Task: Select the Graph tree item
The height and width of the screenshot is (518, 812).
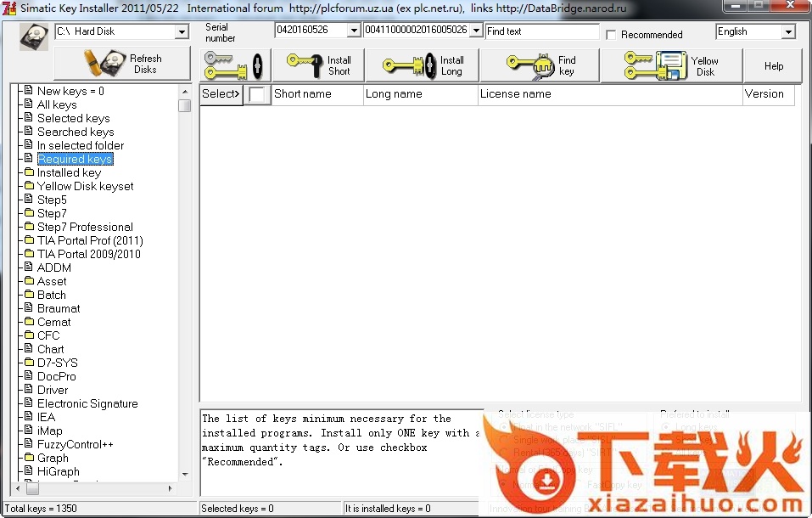Action: coord(53,458)
